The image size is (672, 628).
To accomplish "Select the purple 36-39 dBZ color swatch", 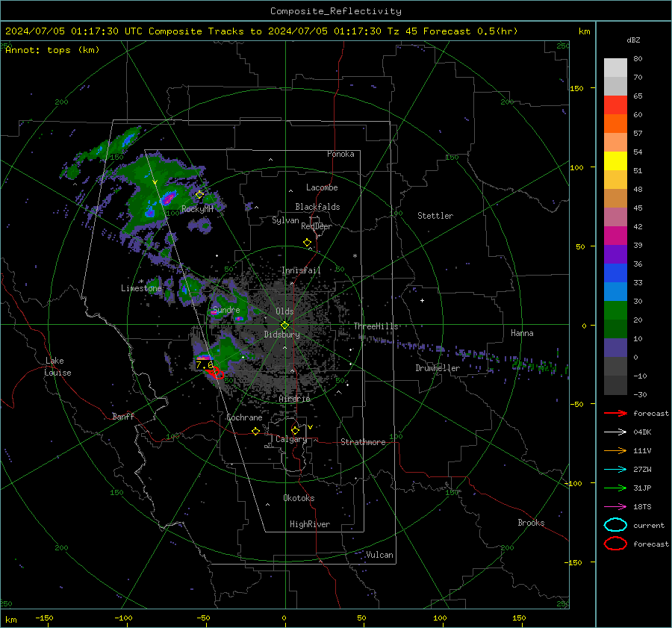I will click(615, 255).
